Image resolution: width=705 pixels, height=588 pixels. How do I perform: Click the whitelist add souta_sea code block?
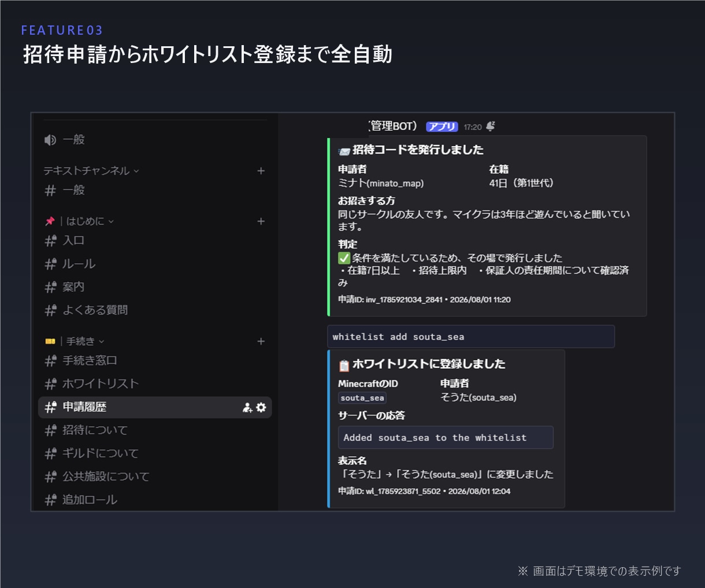coord(471,336)
